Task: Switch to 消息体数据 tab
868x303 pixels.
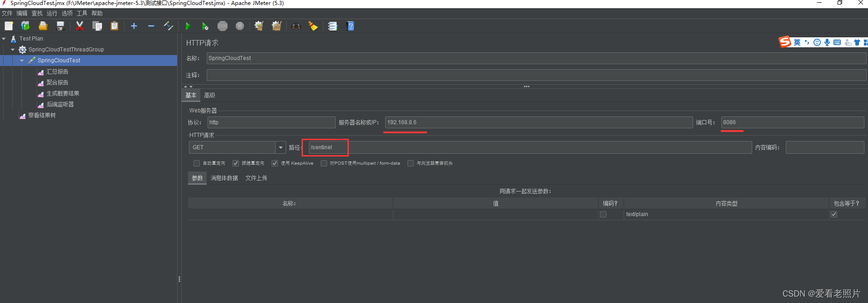Action: [x=224, y=178]
